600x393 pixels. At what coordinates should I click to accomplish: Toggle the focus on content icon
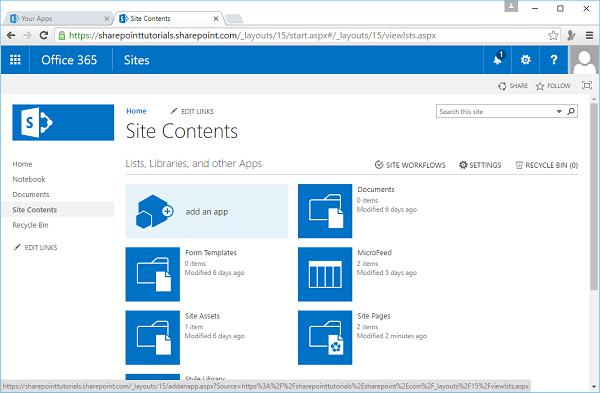(587, 85)
